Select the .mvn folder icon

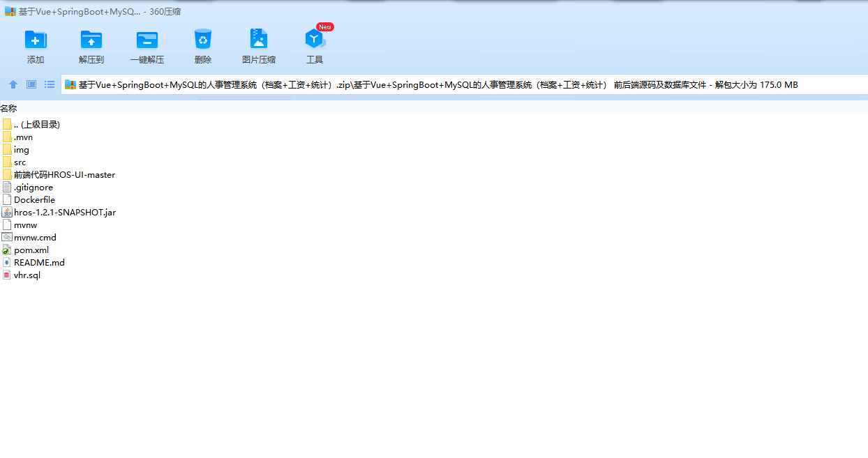click(7, 137)
